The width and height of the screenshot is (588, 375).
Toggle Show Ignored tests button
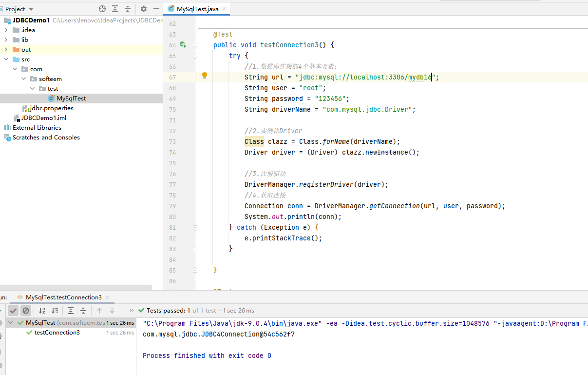[26, 310]
